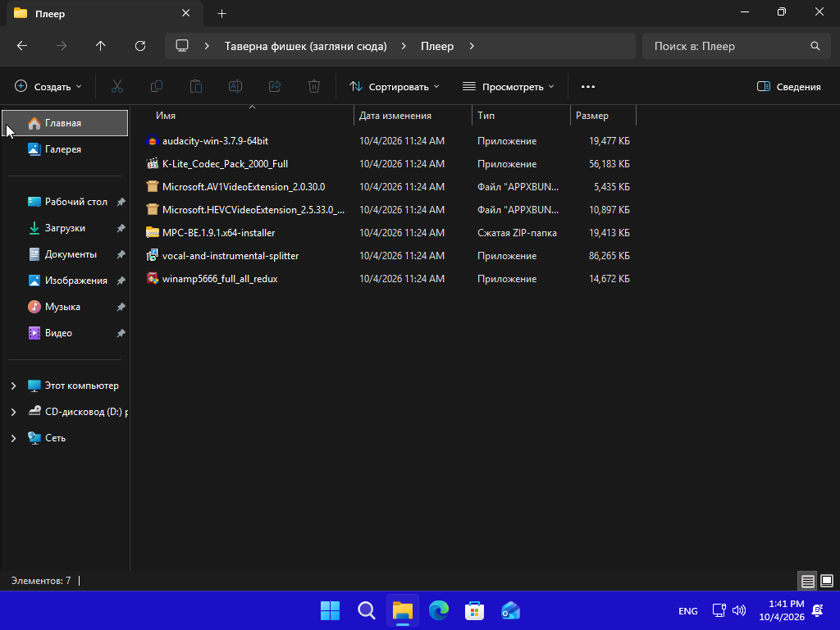Screen dimensions: 840x630
Task: Select Галерея in navigation pane
Action: click(x=65, y=149)
